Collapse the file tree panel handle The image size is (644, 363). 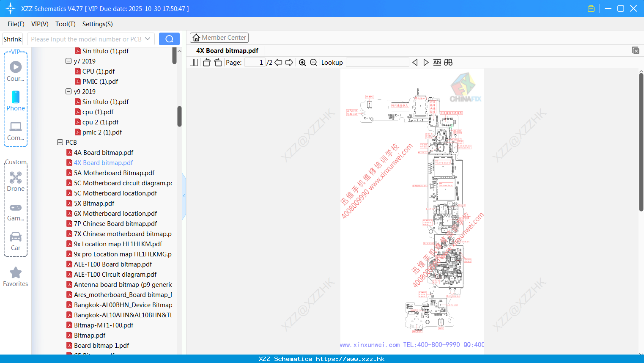point(184,195)
